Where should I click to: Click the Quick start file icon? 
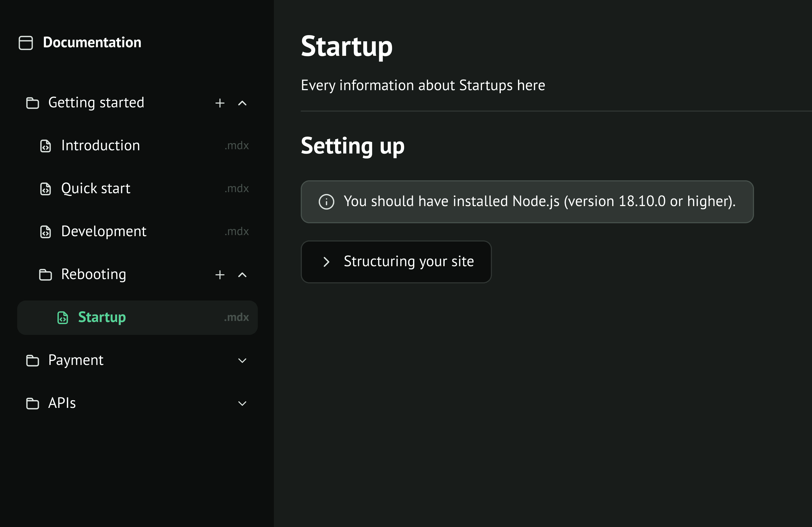tap(45, 189)
